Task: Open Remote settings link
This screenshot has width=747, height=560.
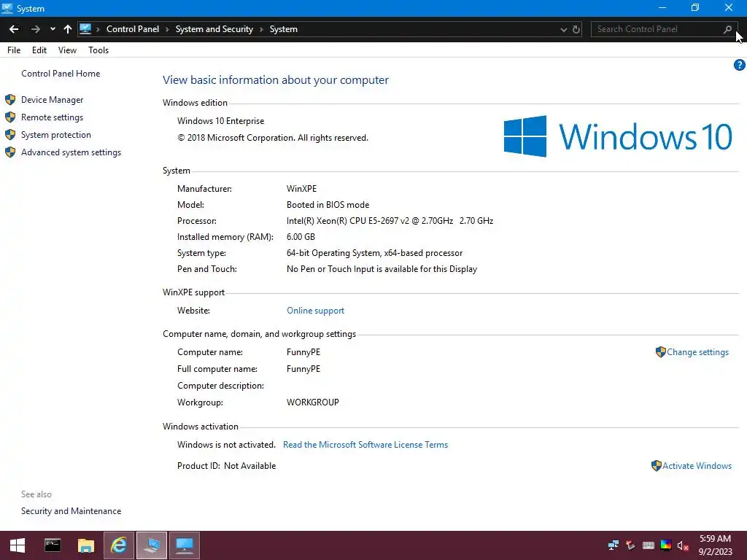Action: (52, 117)
